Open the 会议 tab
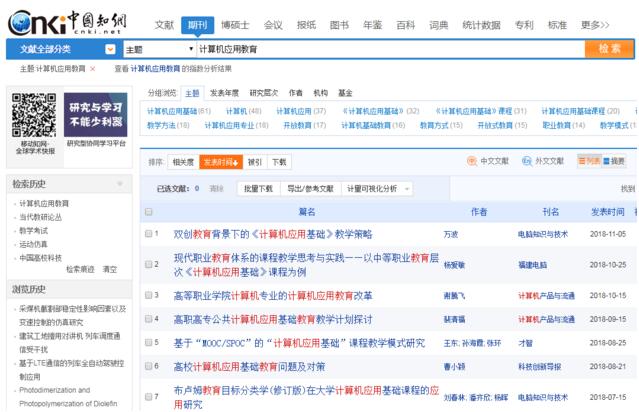This screenshot has height=412, width=639. [273, 25]
